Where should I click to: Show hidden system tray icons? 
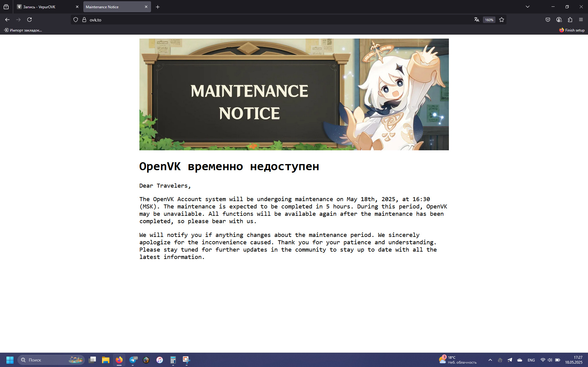(490, 360)
